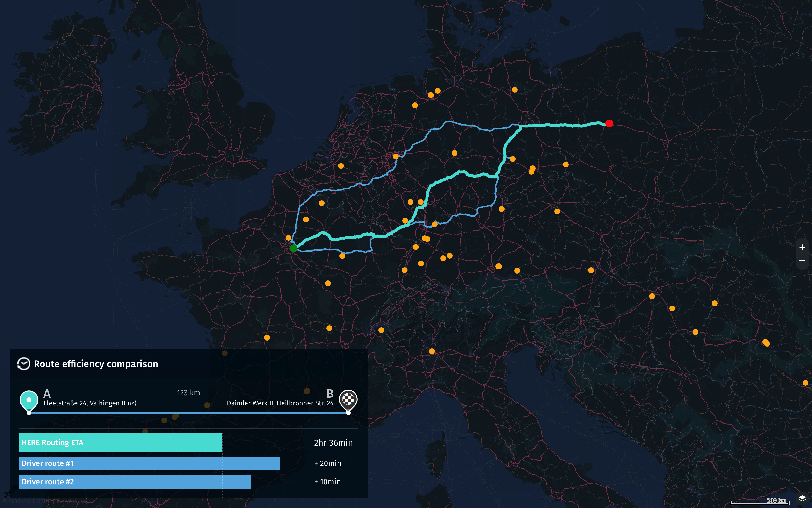This screenshot has height=508, width=812.
Task: Click the 123 km distance label
Action: point(188,393)
